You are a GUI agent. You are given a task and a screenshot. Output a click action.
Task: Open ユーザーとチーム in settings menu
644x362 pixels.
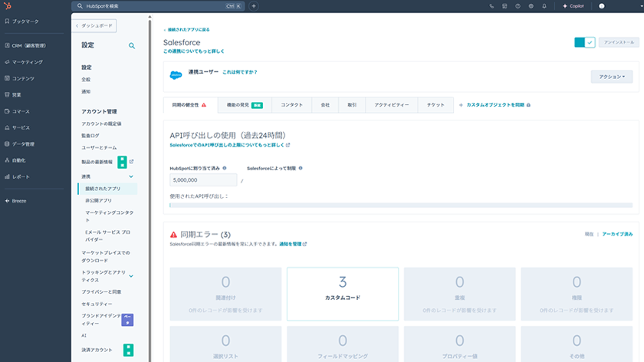(x=99, y=147)
